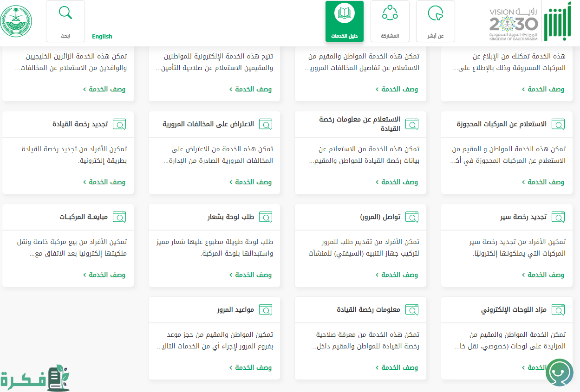Expand وصف الخدمة under معلومات رخصة القيادة

pyautogui.click(x=397, y=367)
